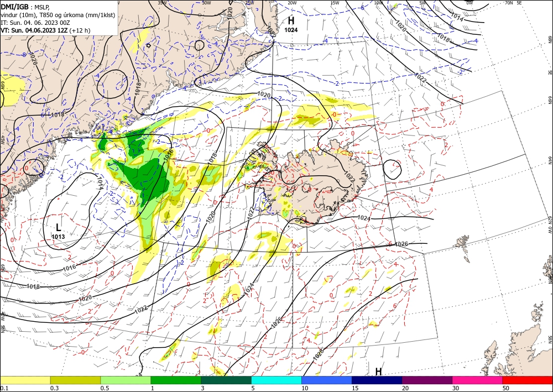Viewport: 553px width, 392px height.
Task: Click the blue 10–15 legend swatch
Action: (x=327, y=380)
